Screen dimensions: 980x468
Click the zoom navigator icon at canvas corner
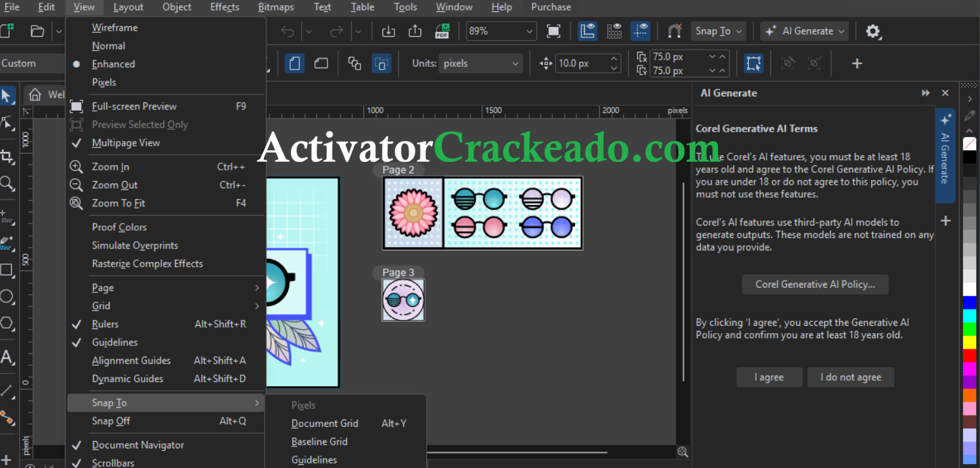tap(683, 452)
